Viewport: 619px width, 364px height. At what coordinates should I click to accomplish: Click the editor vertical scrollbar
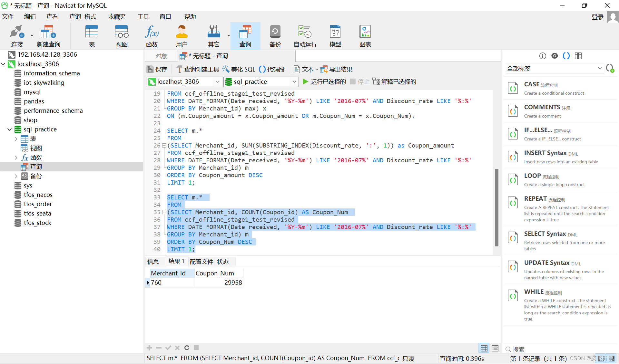496,207
